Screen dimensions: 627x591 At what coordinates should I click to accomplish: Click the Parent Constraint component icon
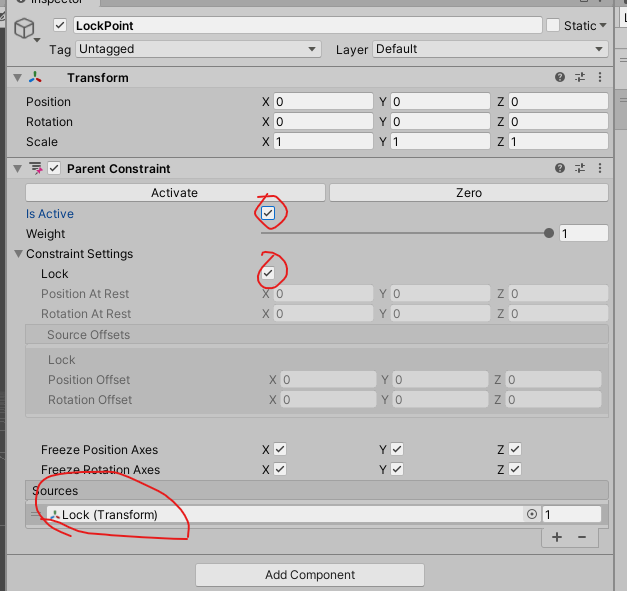[36, 168]
